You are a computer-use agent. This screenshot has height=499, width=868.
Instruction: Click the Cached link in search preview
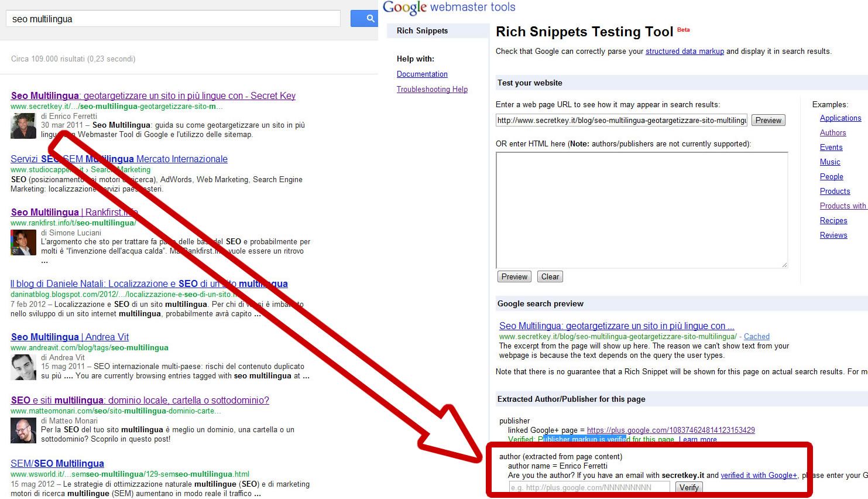(756, 336)
